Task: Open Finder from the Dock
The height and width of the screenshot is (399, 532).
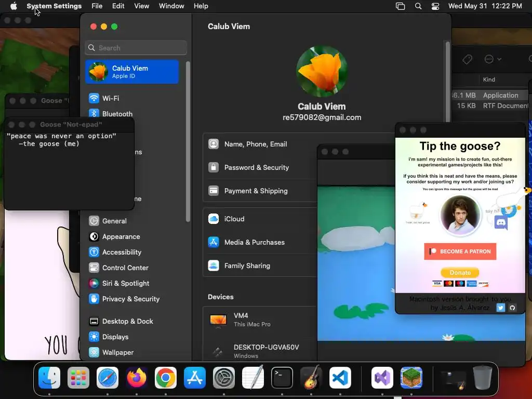Action: click(x=49, y=378)
